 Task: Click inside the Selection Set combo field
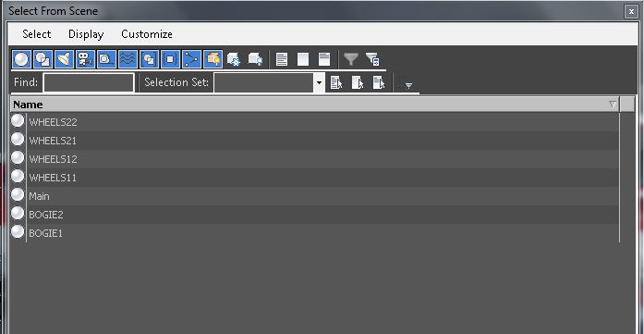(x=264, y=82)
